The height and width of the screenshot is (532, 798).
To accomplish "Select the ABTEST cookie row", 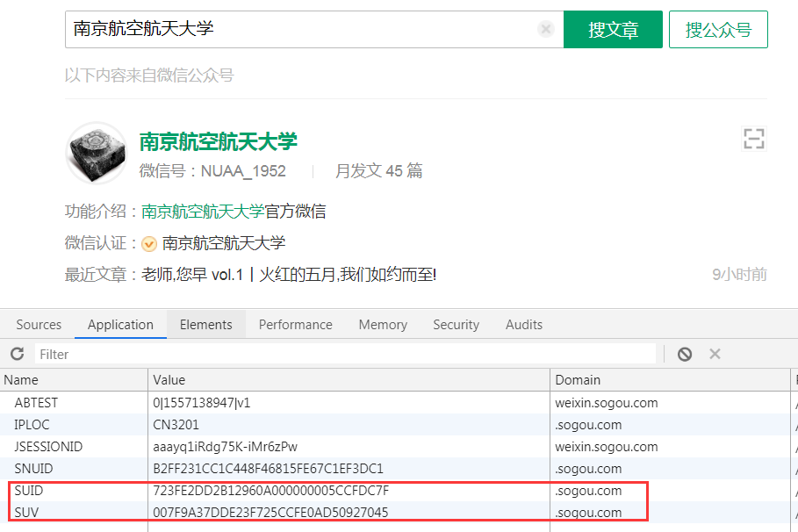I will coord(399,403).
